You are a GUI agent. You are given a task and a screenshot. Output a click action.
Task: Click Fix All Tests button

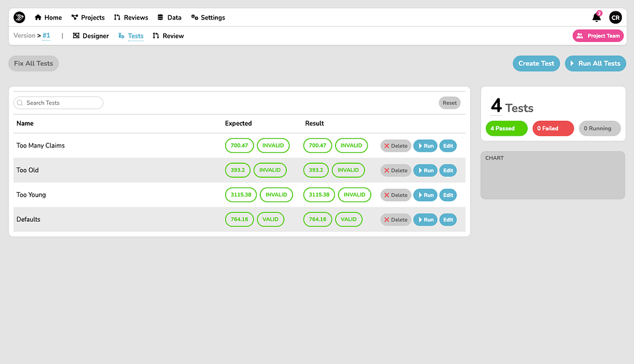point(33,64)
